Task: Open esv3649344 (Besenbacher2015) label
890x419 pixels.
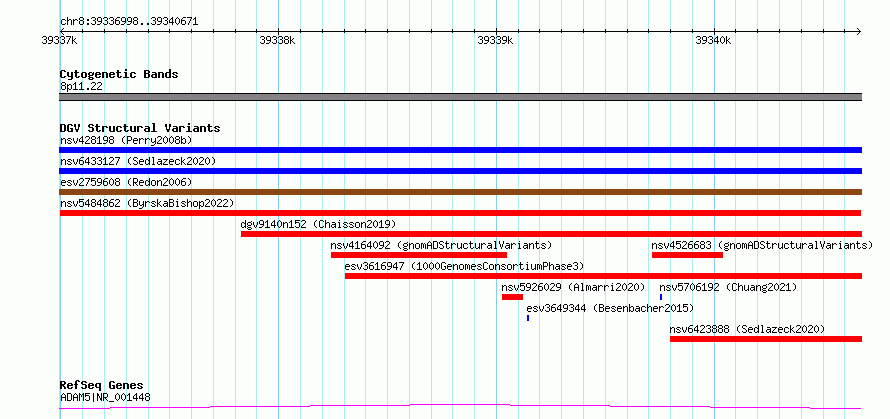Action: (610, 308)
